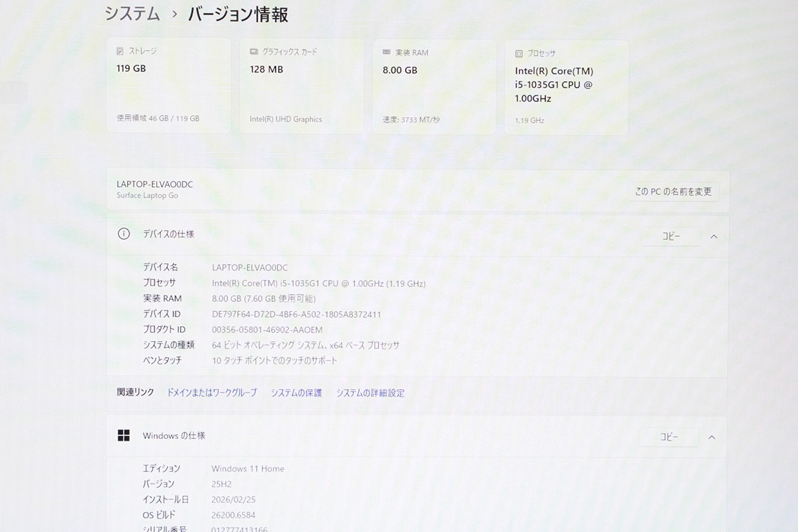Click the この PC の名前を変更 button
798x532 pixels.
point(674,192)
